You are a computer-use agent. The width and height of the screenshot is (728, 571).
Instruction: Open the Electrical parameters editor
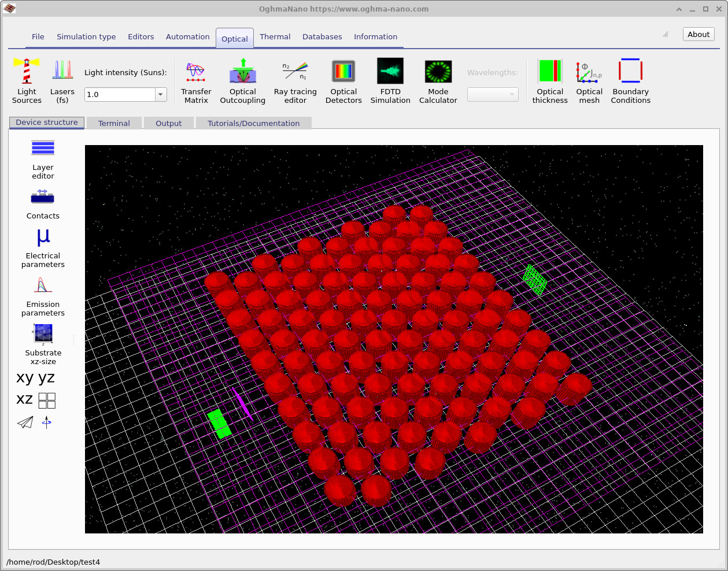[43, 248]
